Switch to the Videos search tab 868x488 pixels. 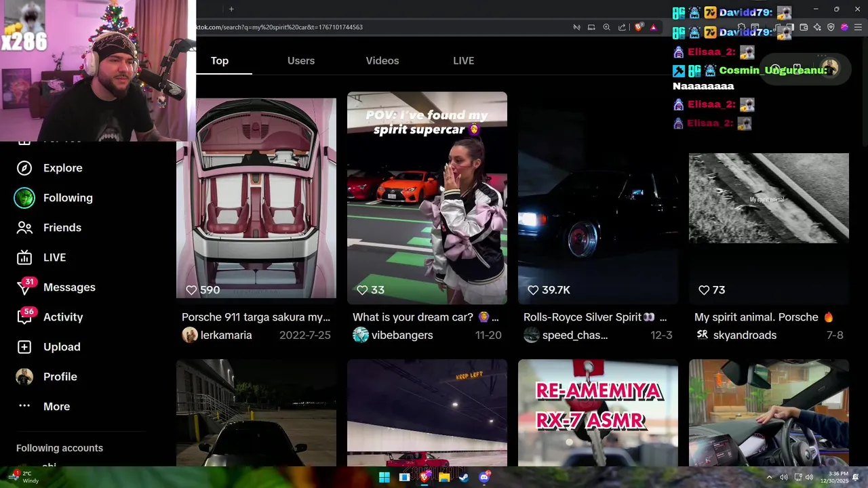tap(382, 60)
